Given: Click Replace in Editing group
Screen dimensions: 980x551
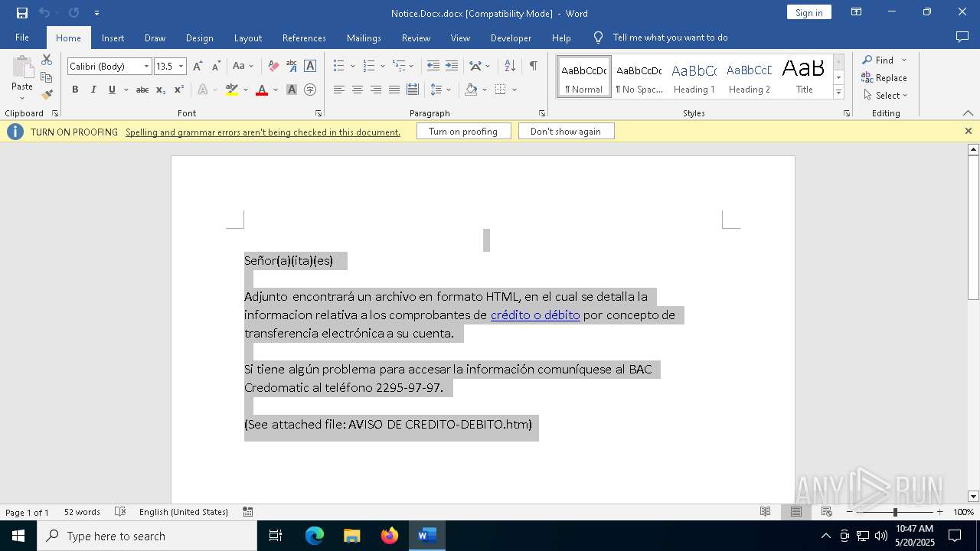Looking at the screenshot, I should click(x=884, y=77).
